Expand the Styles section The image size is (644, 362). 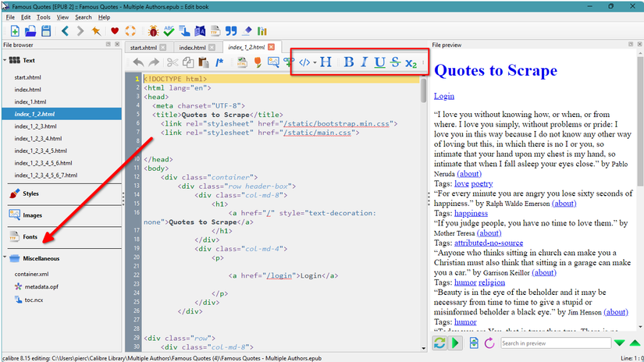pos(30,193)
